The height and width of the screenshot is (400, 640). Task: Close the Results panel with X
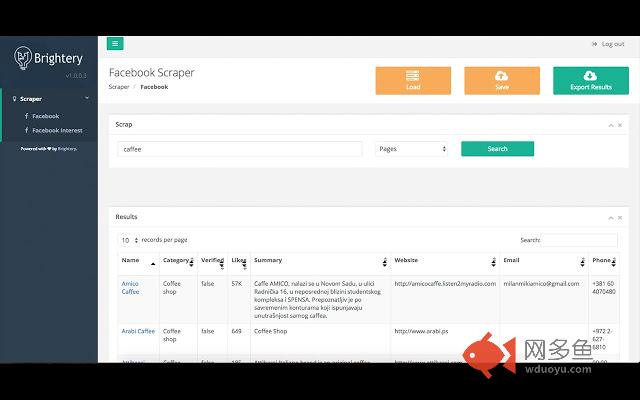click(x=620, y=218)
